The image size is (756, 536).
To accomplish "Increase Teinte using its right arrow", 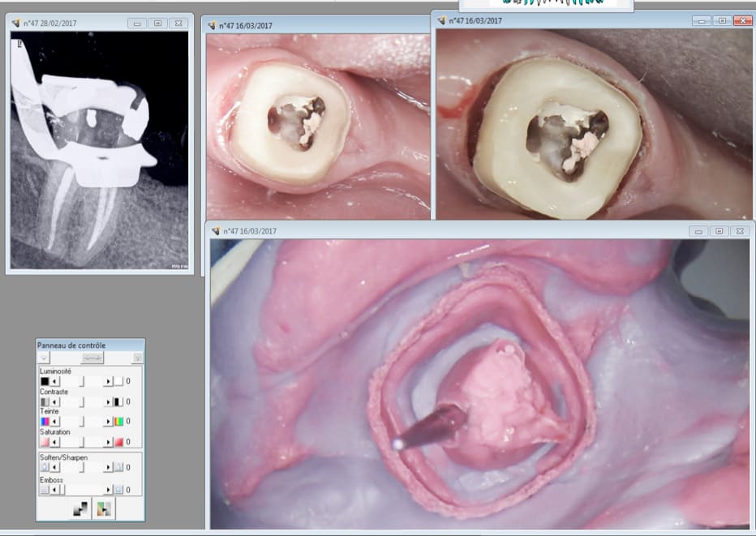I will (108, 422).
